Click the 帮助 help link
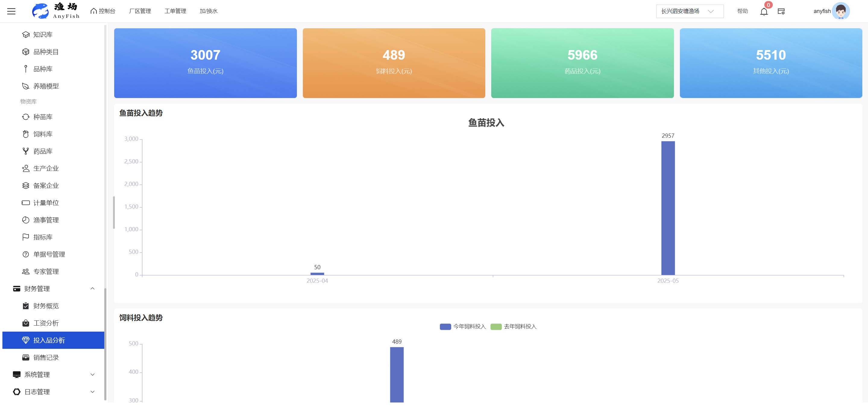The height and width of the screenshot is (407, 868). (742, 11)
